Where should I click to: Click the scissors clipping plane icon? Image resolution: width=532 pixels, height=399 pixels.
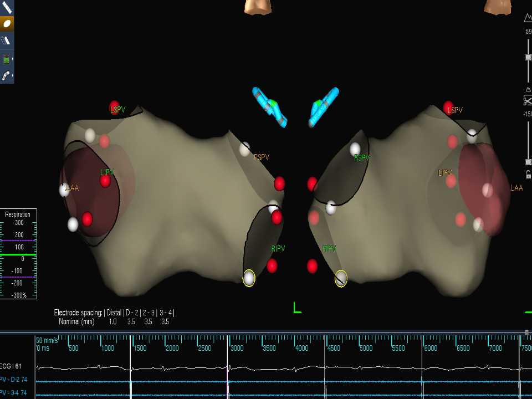coord(528,100)
